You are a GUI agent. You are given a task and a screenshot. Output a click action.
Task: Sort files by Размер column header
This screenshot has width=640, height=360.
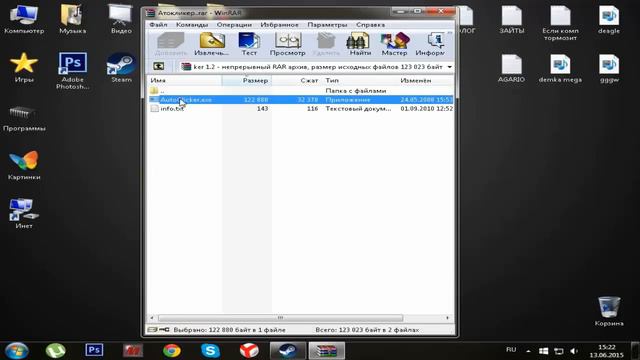coord(247,80)
